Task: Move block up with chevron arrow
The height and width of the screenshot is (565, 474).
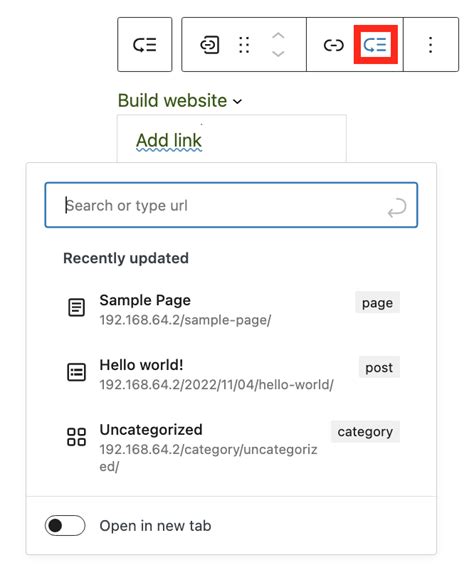Action: point(278,36)
